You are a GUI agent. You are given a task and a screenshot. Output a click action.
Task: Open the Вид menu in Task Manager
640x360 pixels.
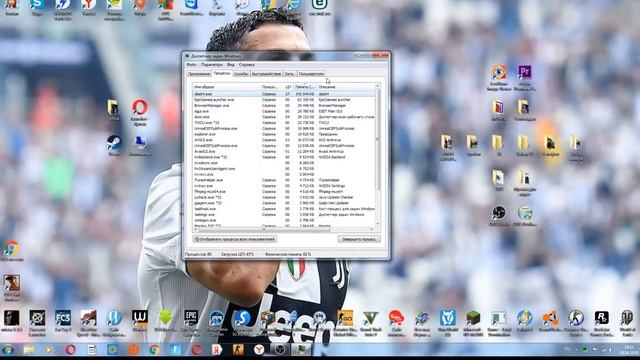click(x=231, y=65)
